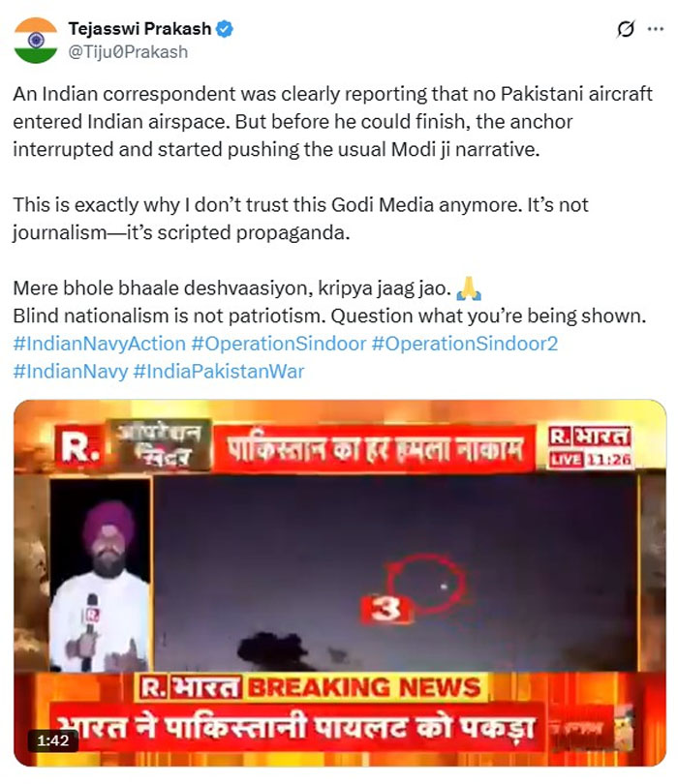Open the #IndianNavy hashtag
This screenshot has height=784, width=678.
(x=71, y=372)
